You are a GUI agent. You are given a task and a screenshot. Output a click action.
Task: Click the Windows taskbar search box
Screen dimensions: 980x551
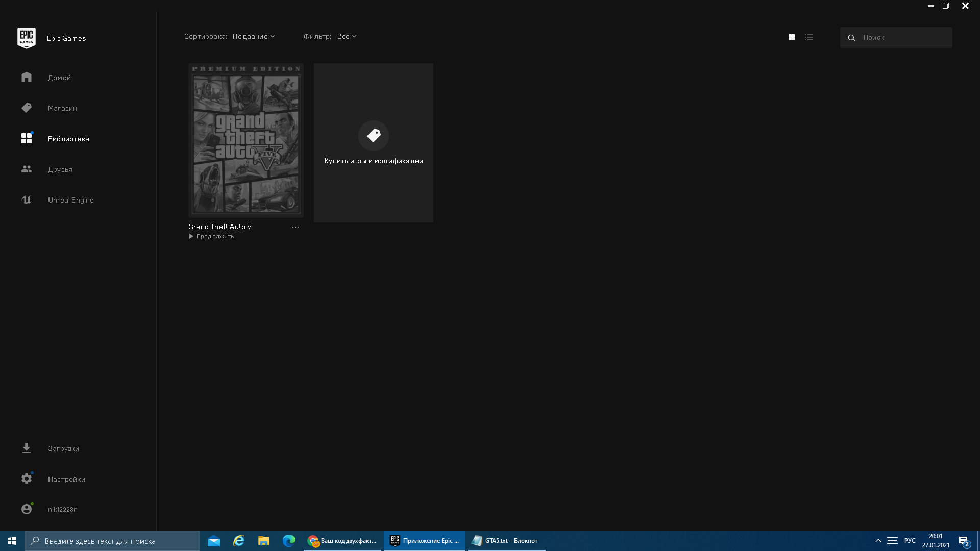[112, 541]
